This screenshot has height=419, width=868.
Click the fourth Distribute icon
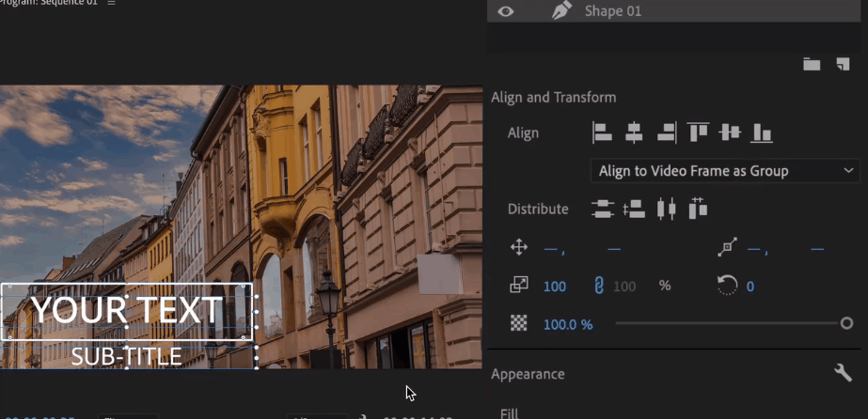click(698, 209)
